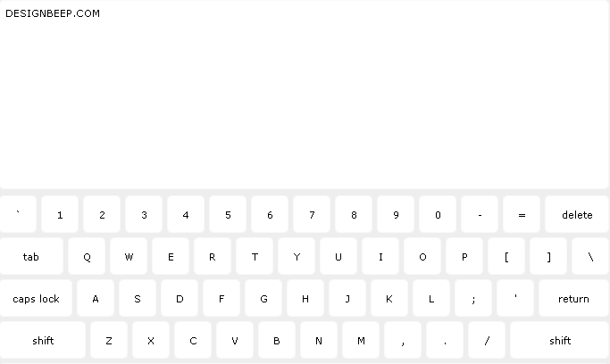Tap the backslash key
Image resolution: width=610 pixels, height=364 pixels.
click(590, 256)
